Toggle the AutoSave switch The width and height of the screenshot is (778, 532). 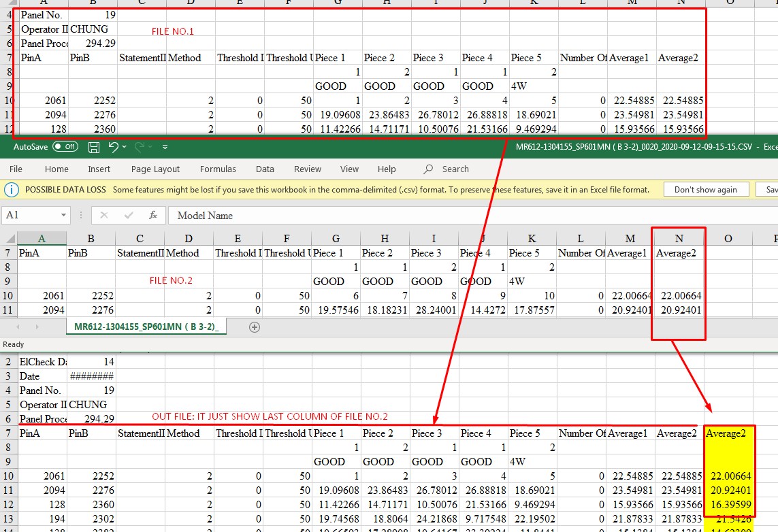click(x=65, y=147)
